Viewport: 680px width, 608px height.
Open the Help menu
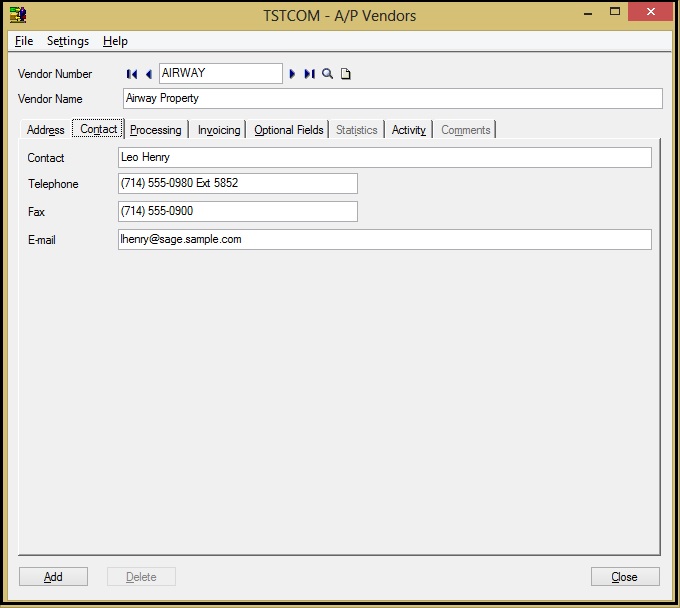[x=115, y=41]
